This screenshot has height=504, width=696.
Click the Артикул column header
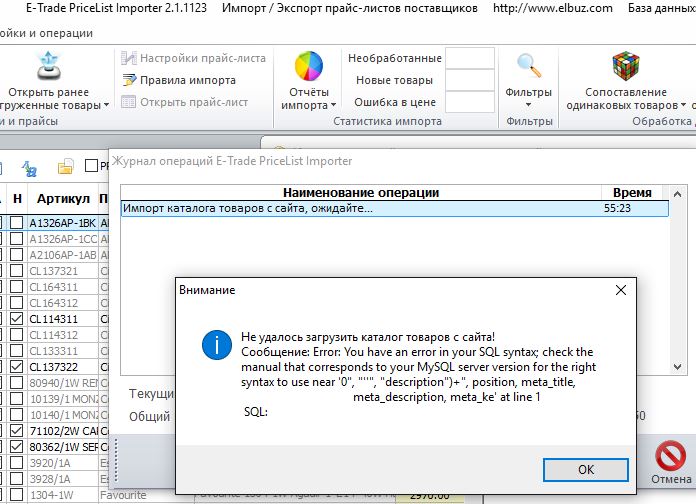pyautogui.click(x=63, y=198)
